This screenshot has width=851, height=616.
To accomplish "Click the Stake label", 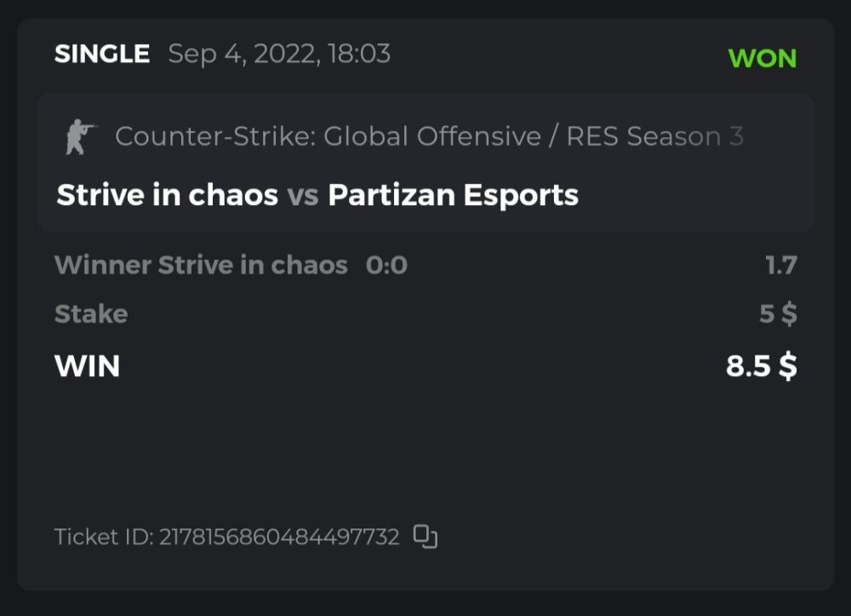I will tap(91, 314).
